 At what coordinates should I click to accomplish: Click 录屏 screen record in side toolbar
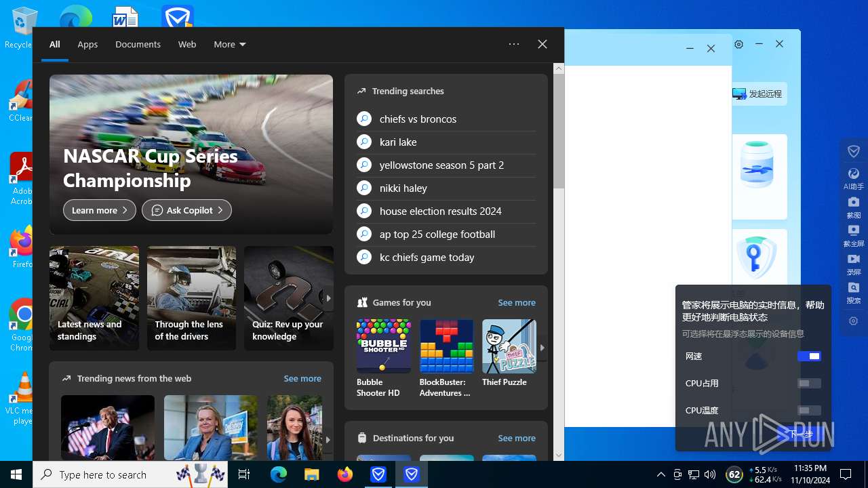pyautogui.click(x=854, y=264)
